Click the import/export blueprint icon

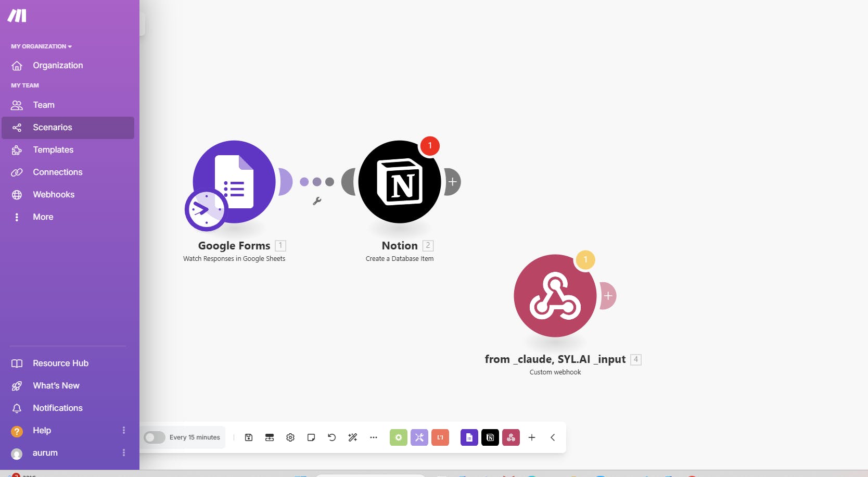point(270,437)
